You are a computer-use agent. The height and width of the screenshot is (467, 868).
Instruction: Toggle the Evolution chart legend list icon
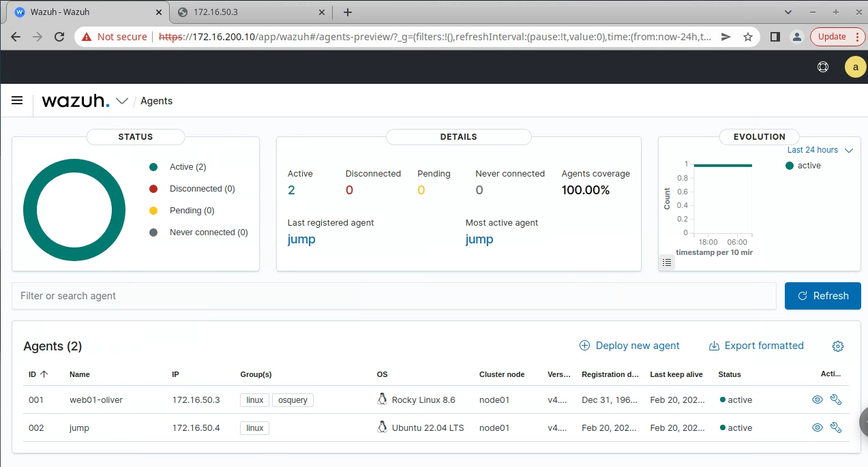[x=668, y=262]
